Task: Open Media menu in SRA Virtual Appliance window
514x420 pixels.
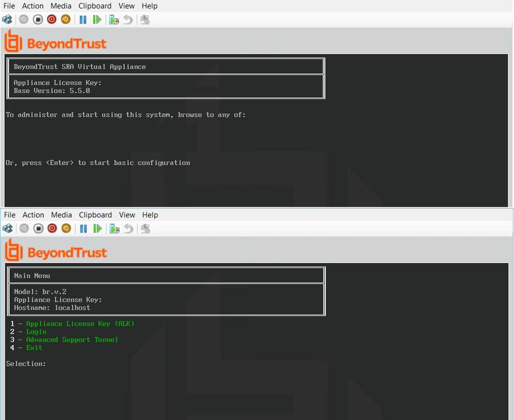Action: (x=61, y=6)
